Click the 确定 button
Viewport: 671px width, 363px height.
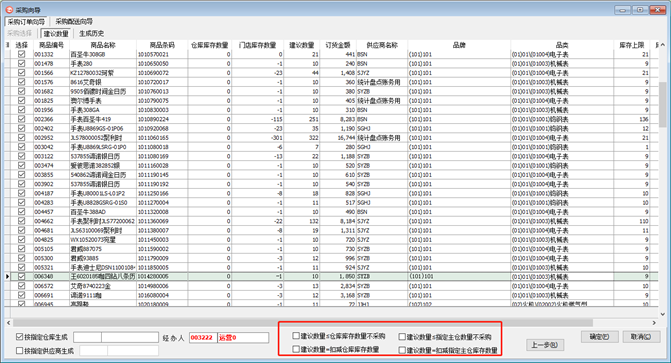[599, 337]
